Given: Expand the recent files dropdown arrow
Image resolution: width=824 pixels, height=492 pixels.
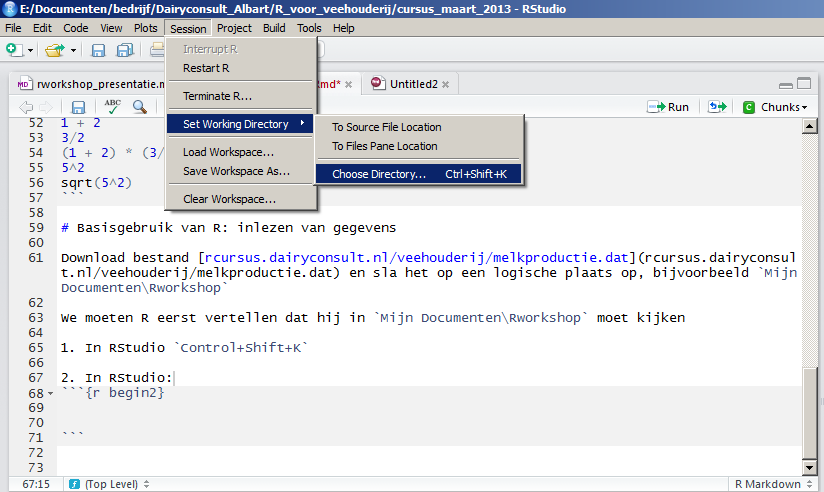Looking at the screenshot, I should click(x=74, y=50).
